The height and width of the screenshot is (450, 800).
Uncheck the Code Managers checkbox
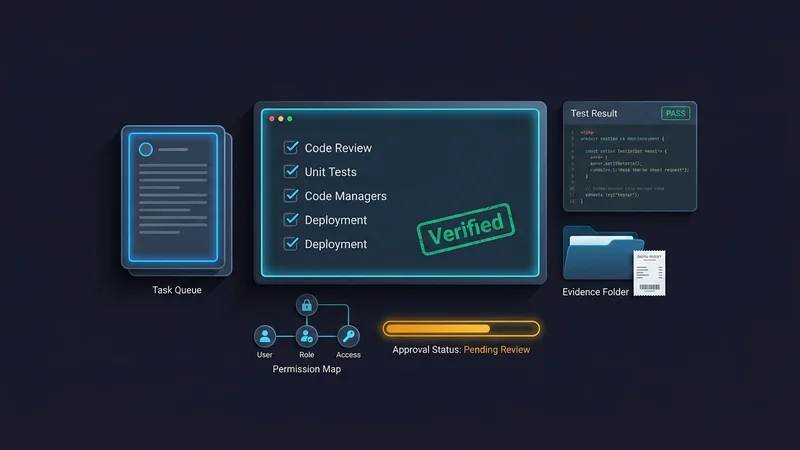point(291,195)
